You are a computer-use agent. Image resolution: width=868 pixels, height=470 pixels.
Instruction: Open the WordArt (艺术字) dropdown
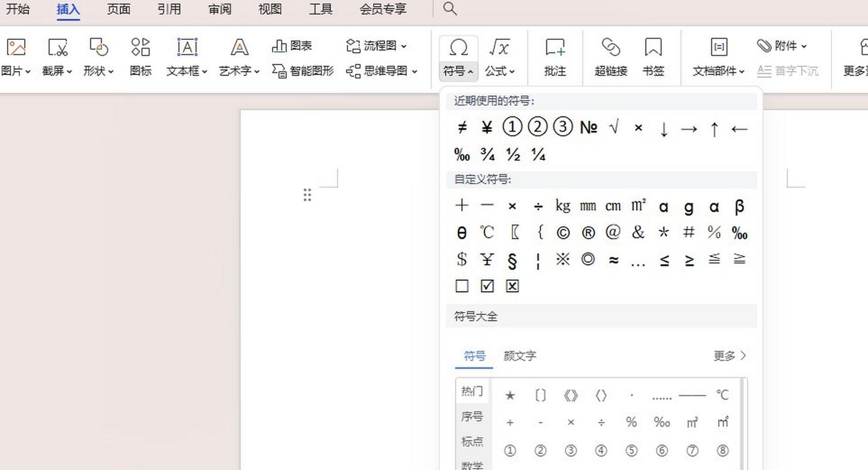[x=239, y=70]
